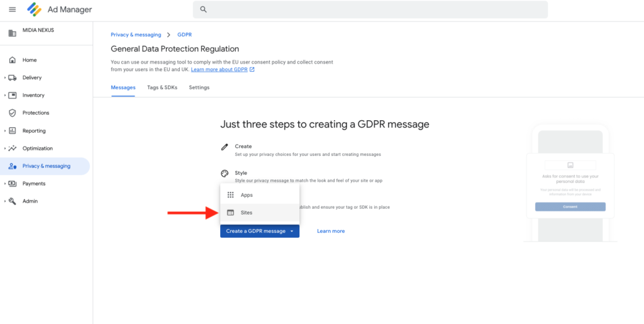Click the Optimization label in sidebar

38,148
